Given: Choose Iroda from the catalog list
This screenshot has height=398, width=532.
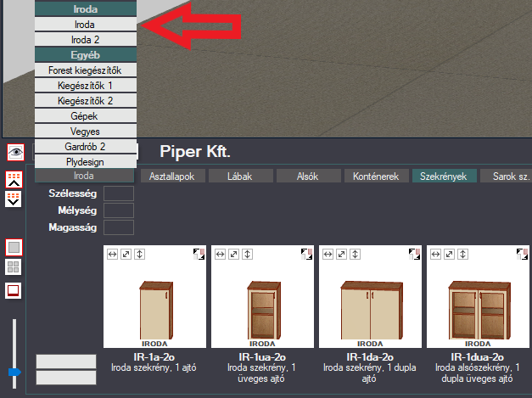Looking at the screenshot, I should 86,25.
